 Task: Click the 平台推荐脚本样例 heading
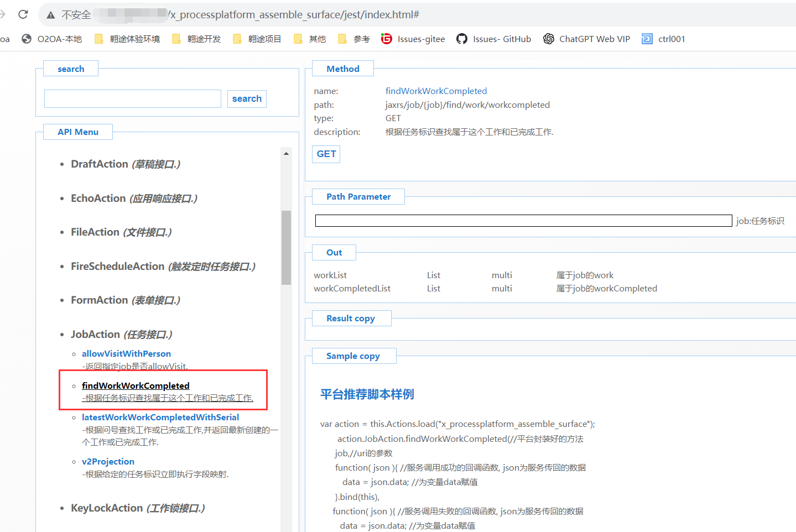(367, 394)
